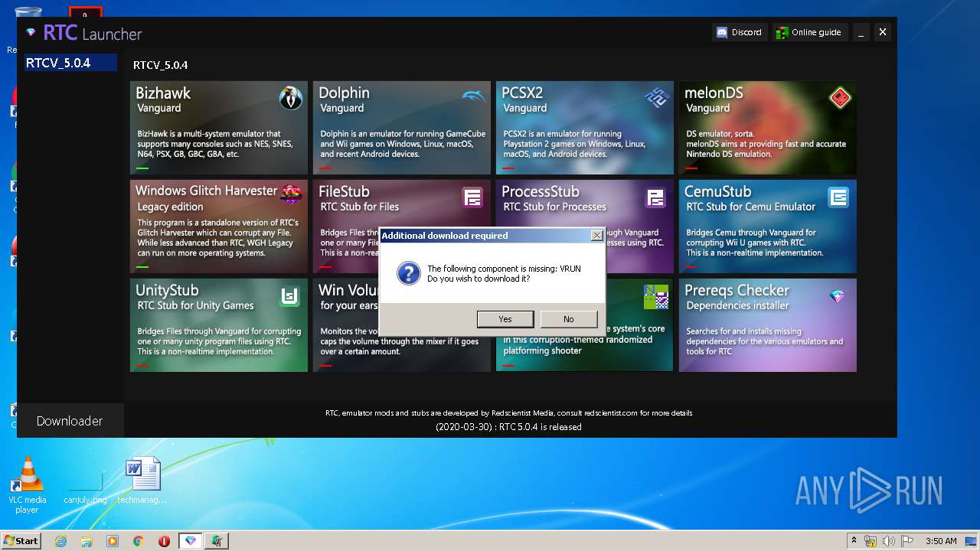Launch Internet Explorer from the taskbar
Viewport: 980px width, 551px height.
tap(60, 541)
